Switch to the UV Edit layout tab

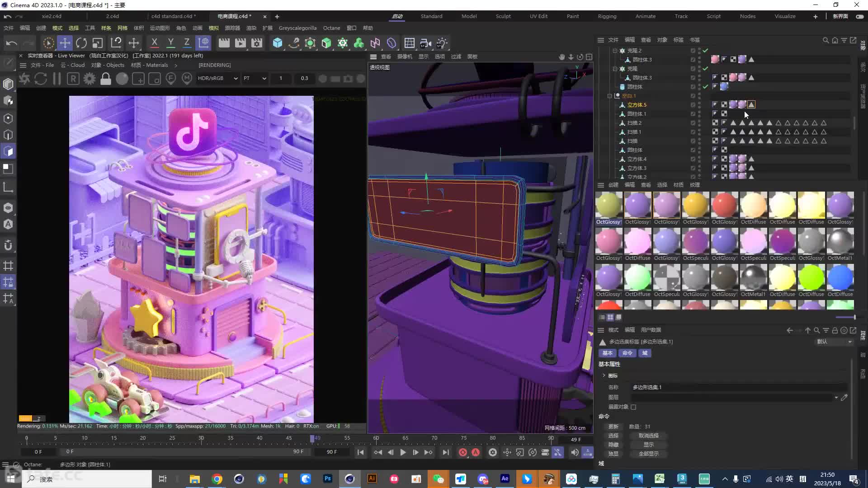(538, 16)
